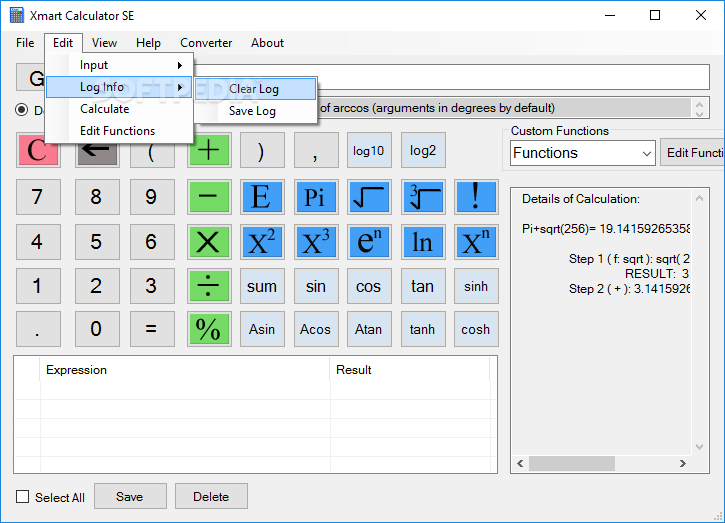The width and height of the screenshot is (725, 523).
Task: Click the natural log ln key
Action: click(423, 242)
